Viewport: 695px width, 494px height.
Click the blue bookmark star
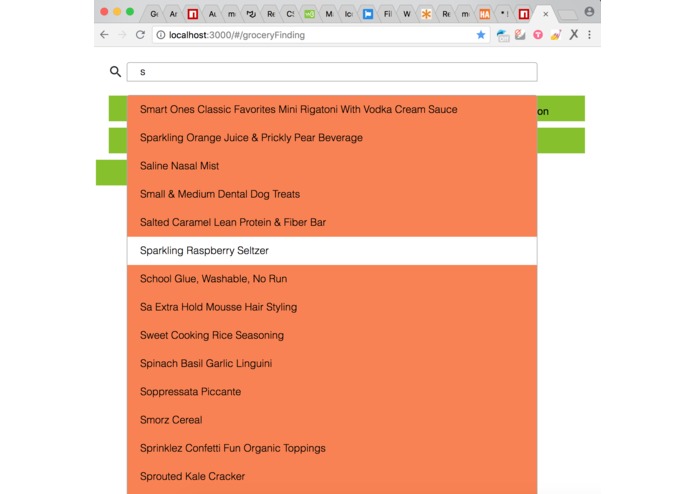point(480,35)
